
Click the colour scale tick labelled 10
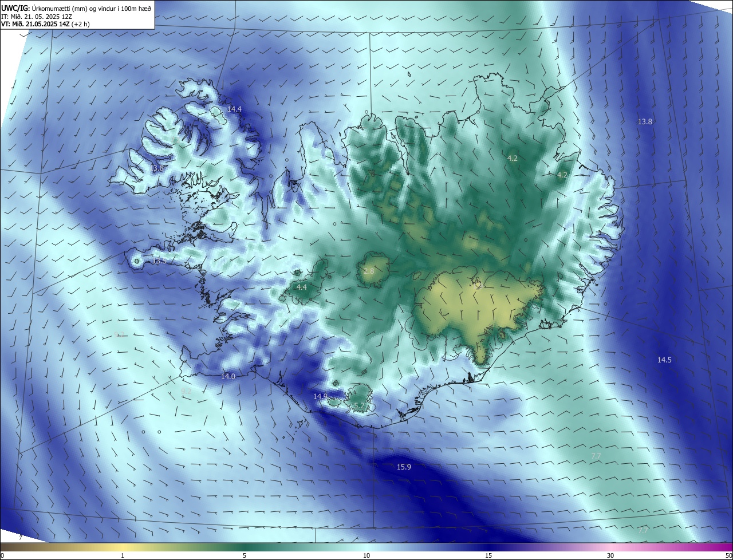366,555
